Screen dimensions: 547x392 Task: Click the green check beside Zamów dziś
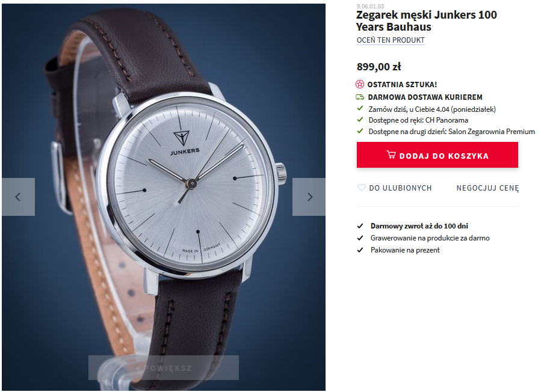[360, 109]
